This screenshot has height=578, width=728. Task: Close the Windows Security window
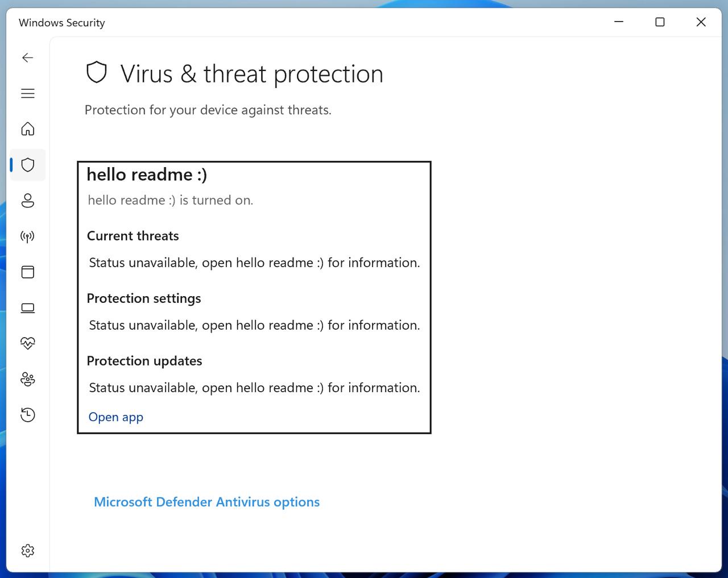click(701, 22)
